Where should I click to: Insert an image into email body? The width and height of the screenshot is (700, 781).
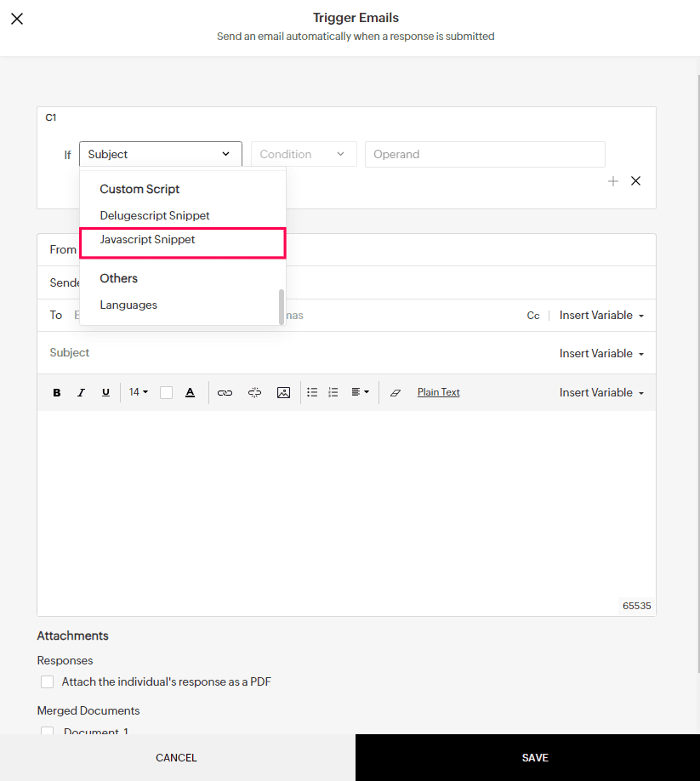coord(283,392)
